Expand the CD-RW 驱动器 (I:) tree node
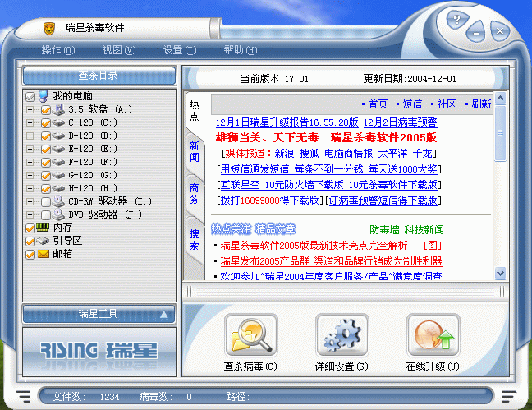Image resolution: width=532 pixels, height=410 pixels. [30, 202]
